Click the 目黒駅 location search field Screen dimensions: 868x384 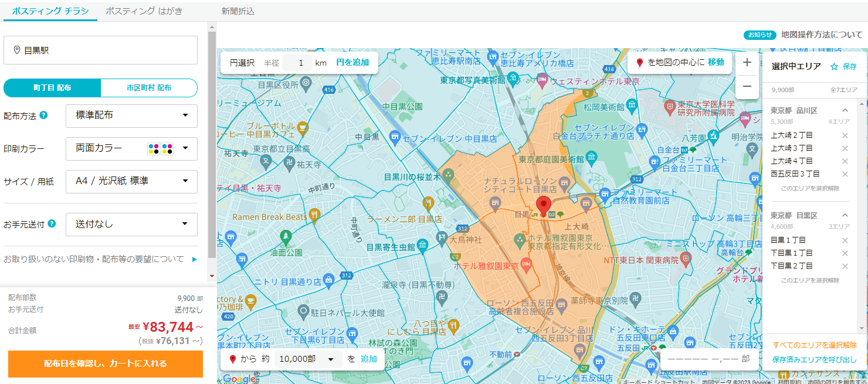coord(101,50)
